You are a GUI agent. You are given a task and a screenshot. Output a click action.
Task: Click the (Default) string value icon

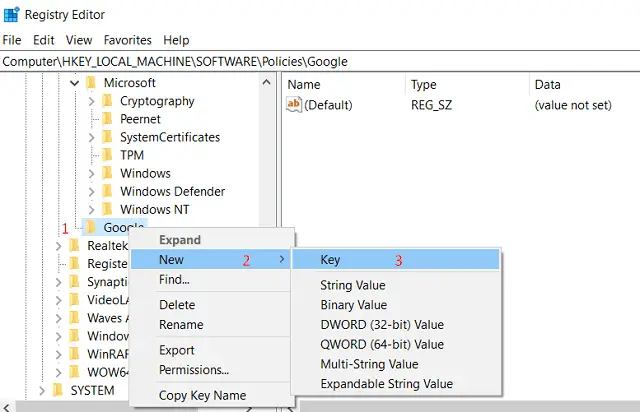tap(294, 105)
